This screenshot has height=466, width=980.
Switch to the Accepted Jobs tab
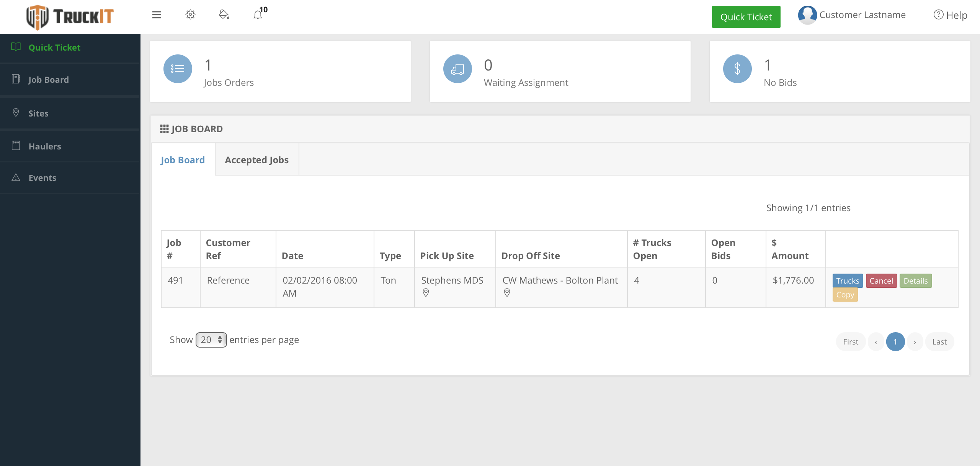tap(256, 160)
